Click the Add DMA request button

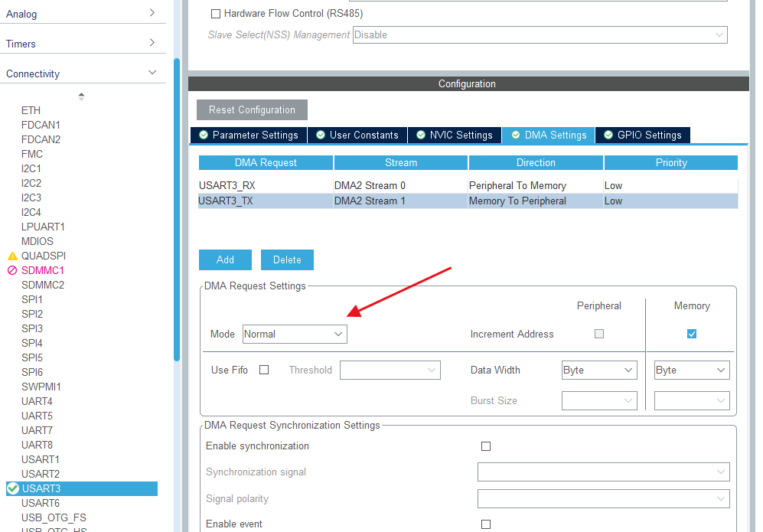point(225,260)
